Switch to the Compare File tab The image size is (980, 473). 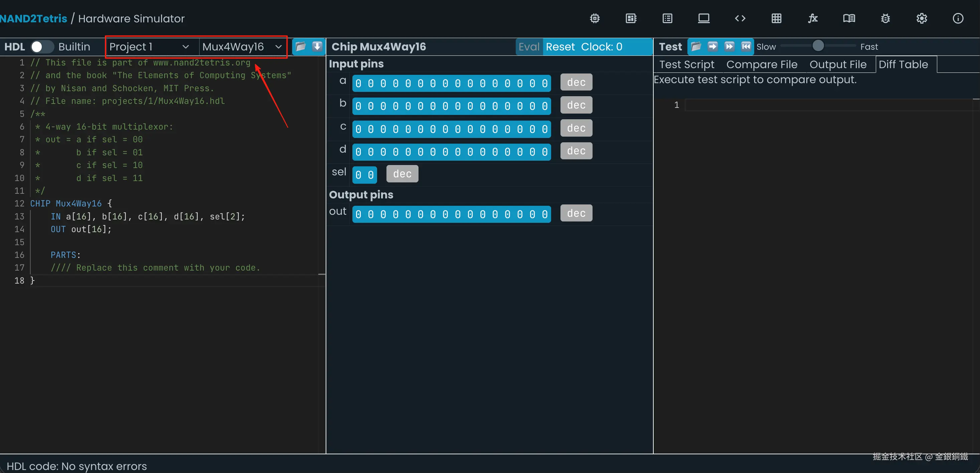pos(762,65)
